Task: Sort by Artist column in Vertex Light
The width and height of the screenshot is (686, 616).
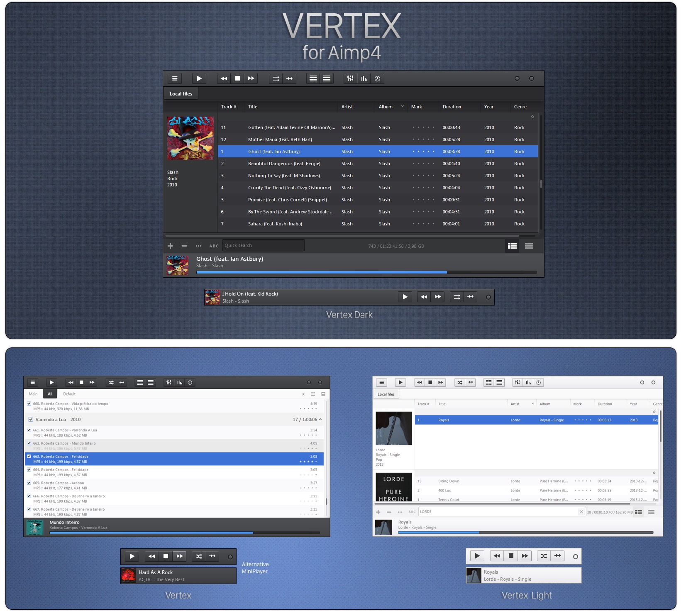Action: point(522,404)
